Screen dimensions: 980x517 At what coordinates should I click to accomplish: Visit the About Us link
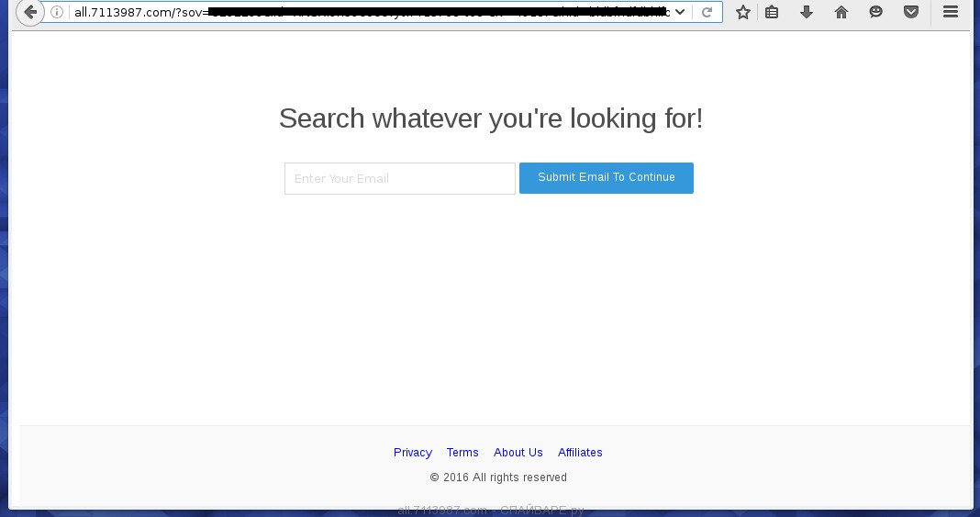[x=518, y=453]
